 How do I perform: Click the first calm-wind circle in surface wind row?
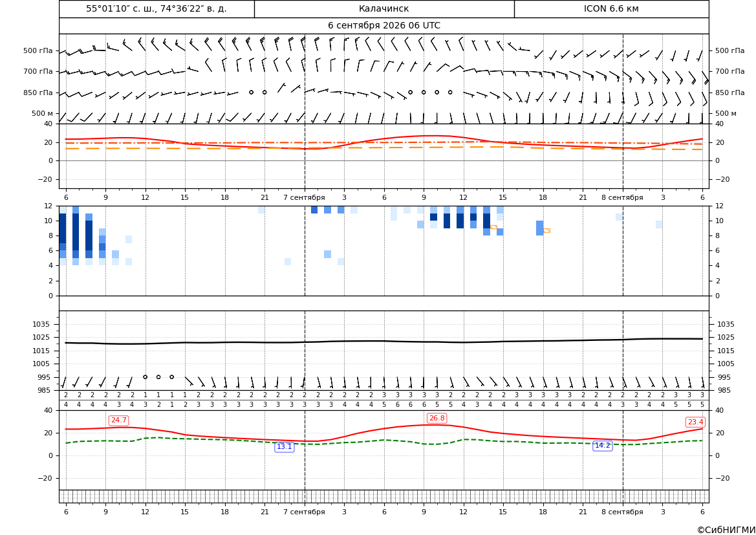point(145,377)
